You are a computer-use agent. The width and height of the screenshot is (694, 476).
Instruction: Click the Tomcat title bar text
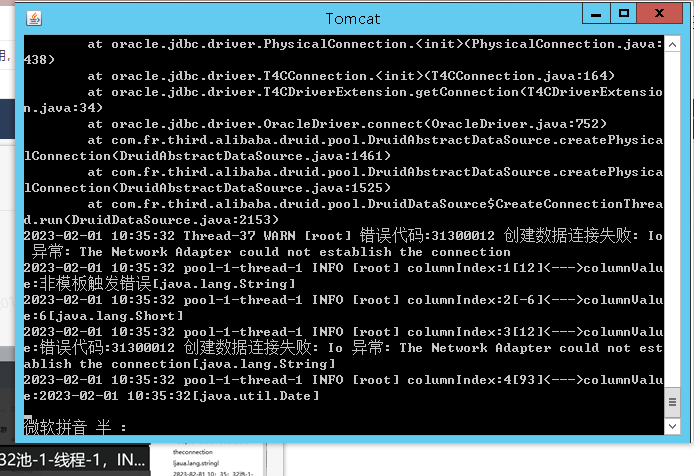pyautogui.click(x=353, y=19)
